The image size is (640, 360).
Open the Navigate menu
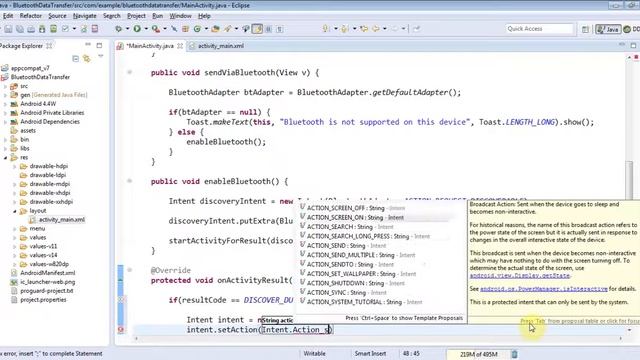pyautogui.click(x=84, y=16)
